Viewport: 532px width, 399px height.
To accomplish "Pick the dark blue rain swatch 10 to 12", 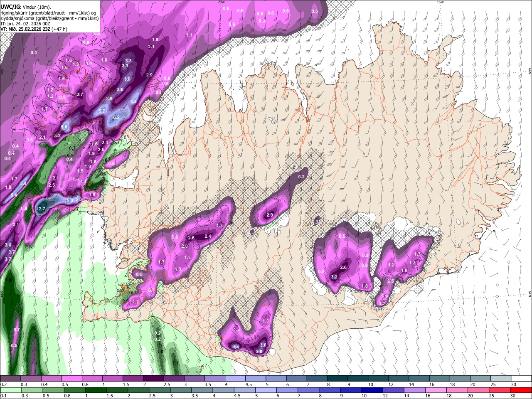I will point(372,390).
